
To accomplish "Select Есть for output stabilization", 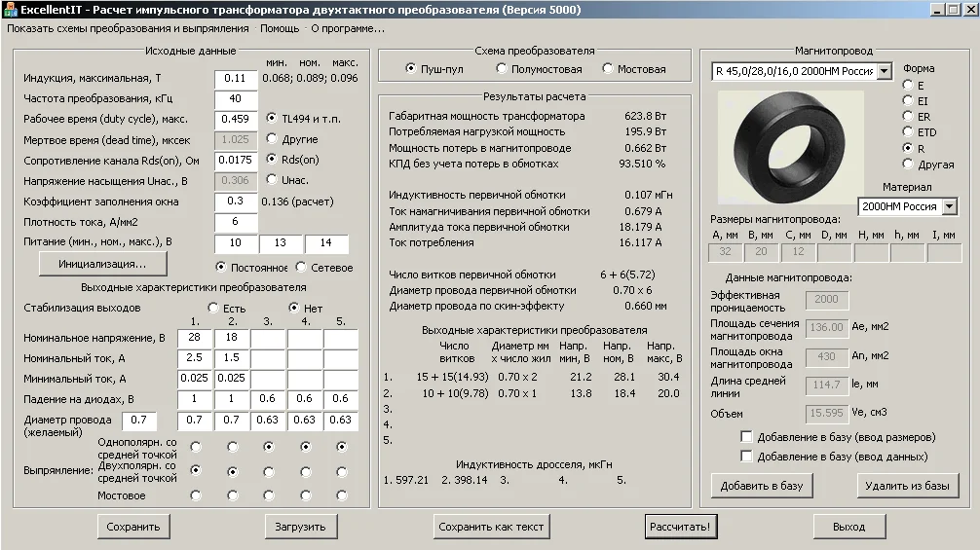I will [x=213, y=308].
